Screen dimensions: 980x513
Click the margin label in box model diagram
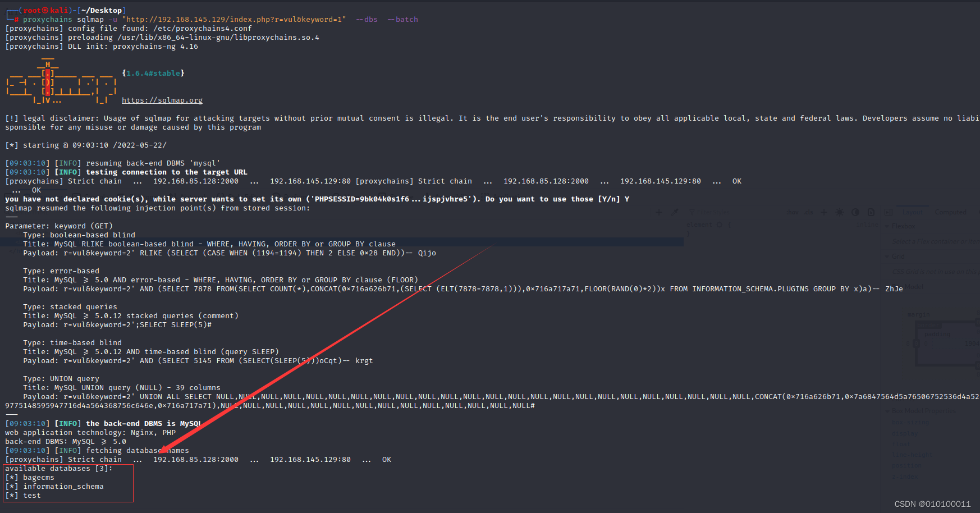click(918, 314)
